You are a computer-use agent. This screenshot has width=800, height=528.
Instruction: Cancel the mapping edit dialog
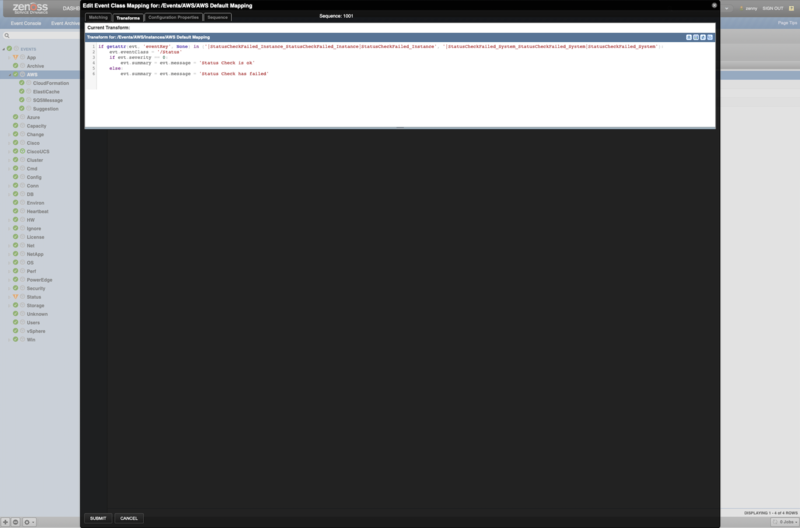tap(129, 518)
